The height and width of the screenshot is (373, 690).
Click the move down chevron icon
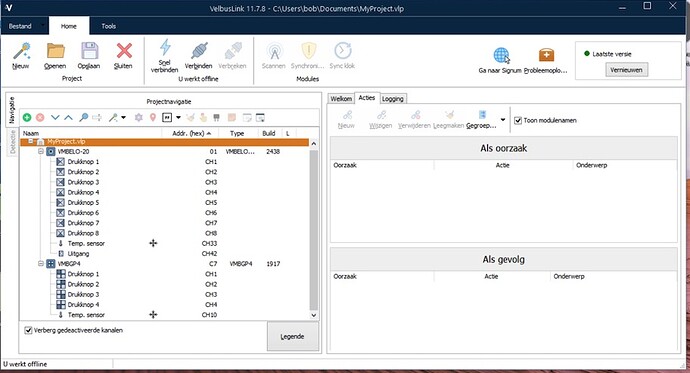tap(55, 117)
